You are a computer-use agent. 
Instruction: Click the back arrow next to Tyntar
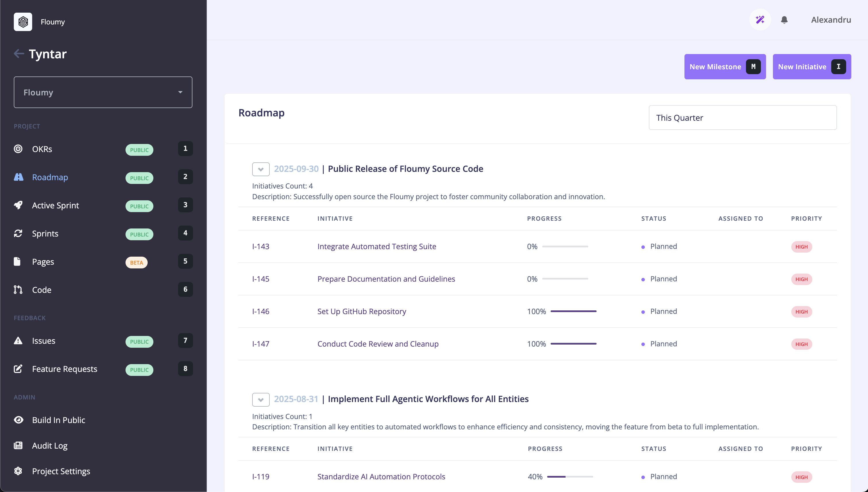[19, 53]
